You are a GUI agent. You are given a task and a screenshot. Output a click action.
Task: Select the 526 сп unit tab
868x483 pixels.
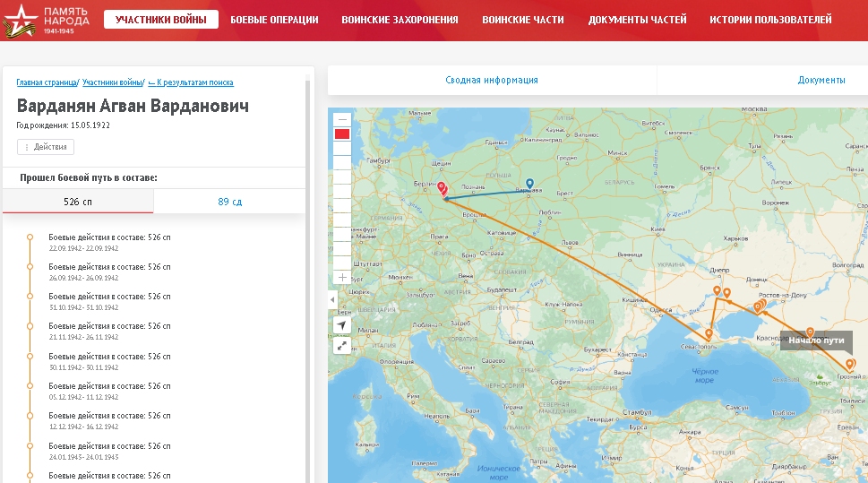click(78, 202)
